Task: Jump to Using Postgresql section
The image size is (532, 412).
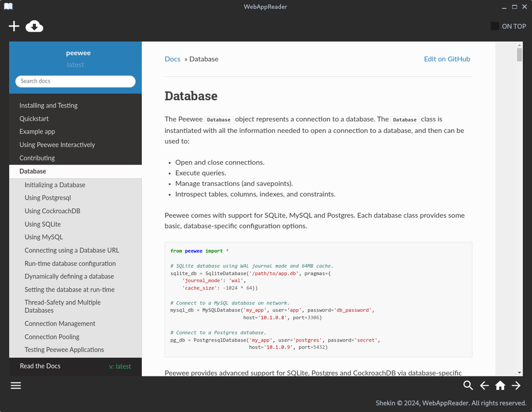Action: [x=48, y=198]
